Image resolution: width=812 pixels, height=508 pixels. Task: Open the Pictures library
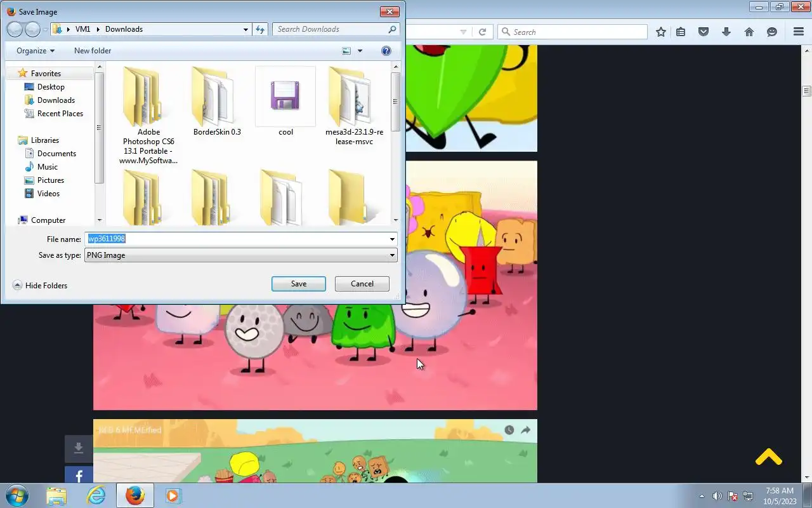coord(51,180)
